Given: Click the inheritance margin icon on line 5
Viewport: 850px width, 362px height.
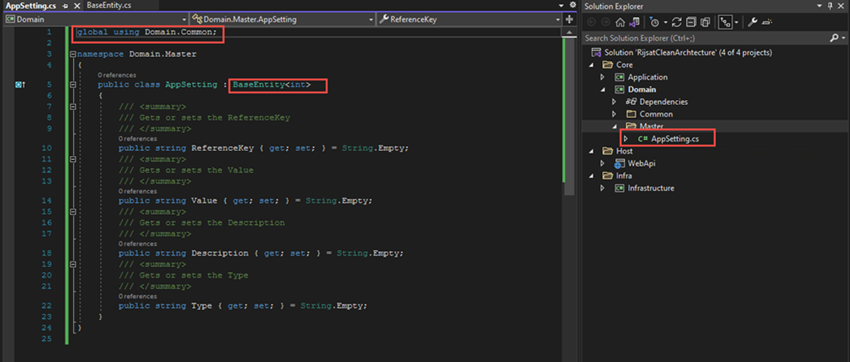Looking at the screenshot, I should pyautogui.click(x=21, y=85).
